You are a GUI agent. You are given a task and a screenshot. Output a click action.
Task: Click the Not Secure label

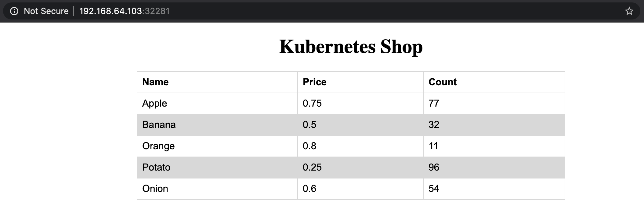46,11
